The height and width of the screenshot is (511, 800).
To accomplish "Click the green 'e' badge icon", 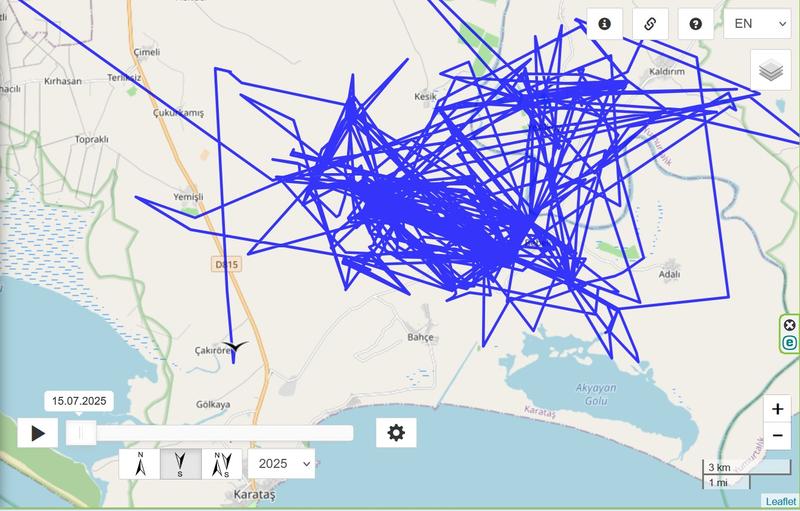I will click(789, 342).
